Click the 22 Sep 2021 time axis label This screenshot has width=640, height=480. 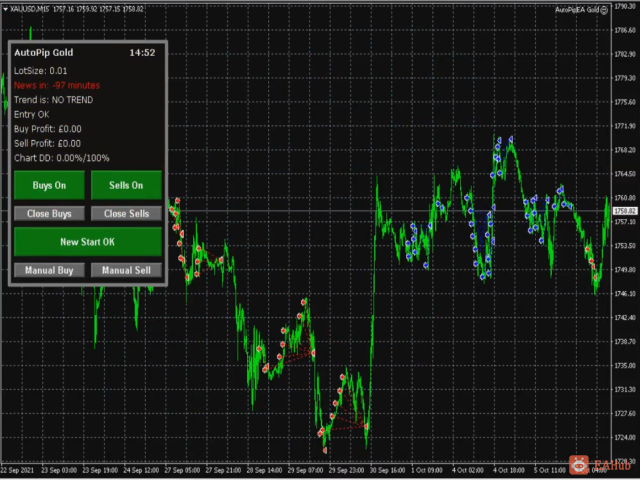(18, 470)
